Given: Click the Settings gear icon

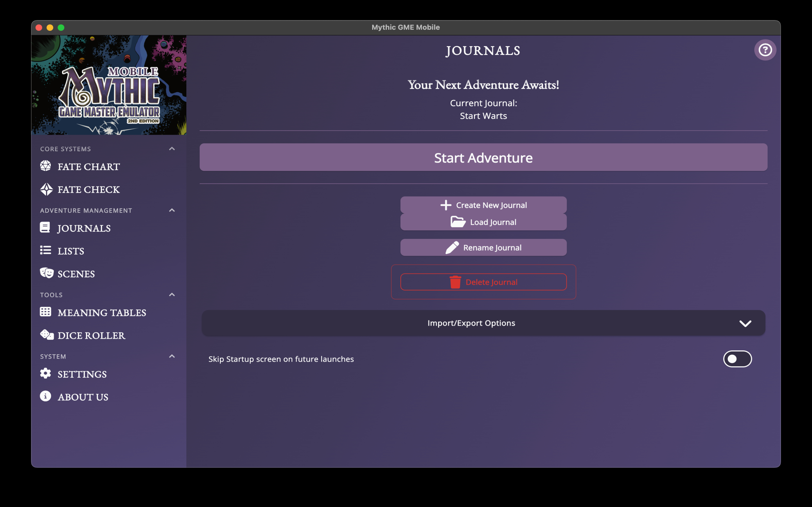Looking at the screenshot, I should point(46,373).
